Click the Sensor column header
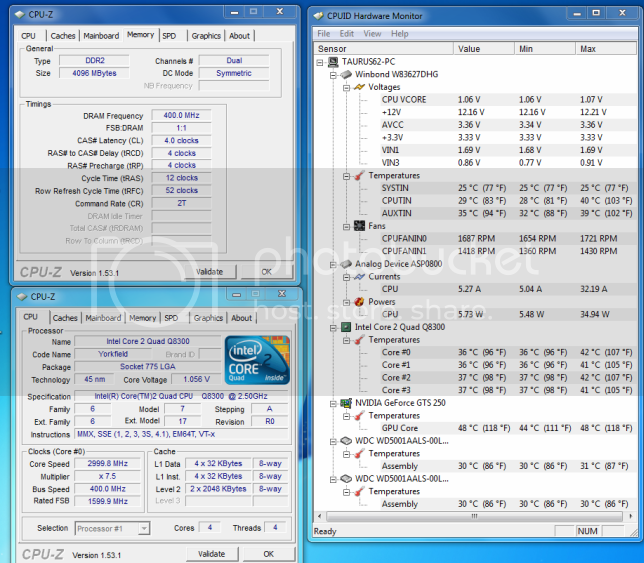Screen dimensions: 644x563 coord(384,48)
